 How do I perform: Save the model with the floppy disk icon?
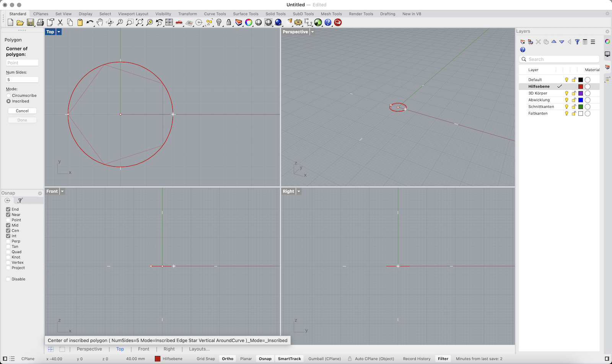click(x=30, y=23)
